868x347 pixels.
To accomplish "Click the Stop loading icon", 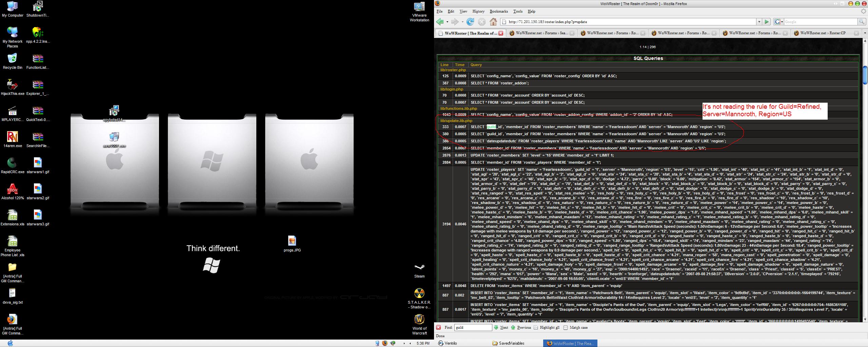I will 481,22.
